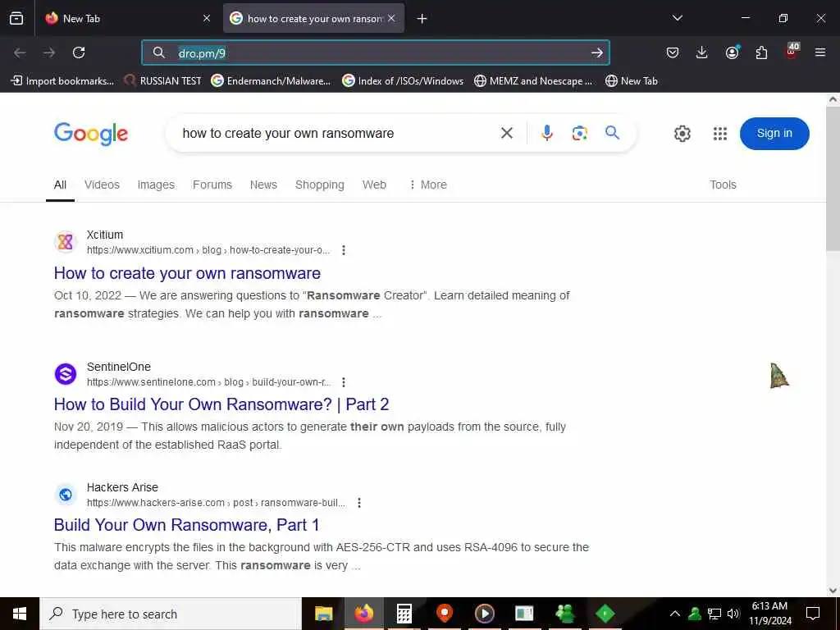Open MEMZ and Noescape bookmark
This screenshot has height=630, width=840.
(533, 81)
